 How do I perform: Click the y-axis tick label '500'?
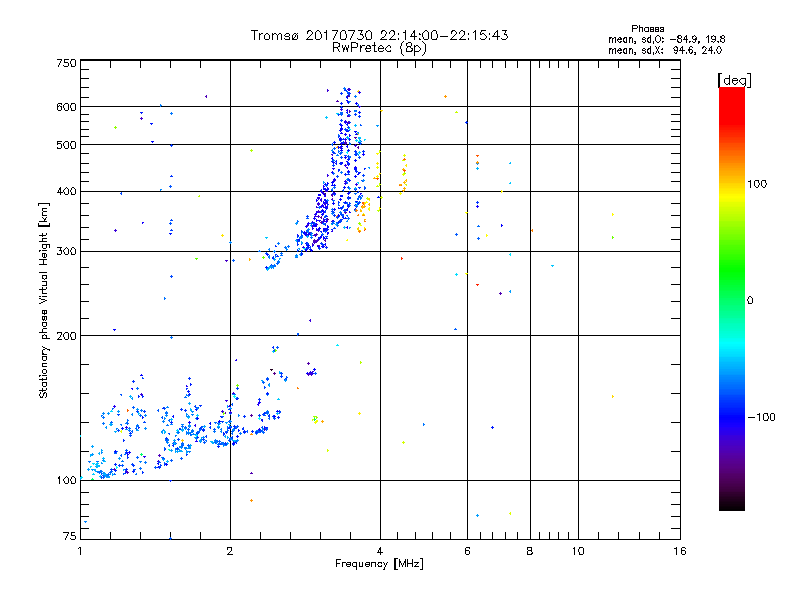[x=67, y=145]
